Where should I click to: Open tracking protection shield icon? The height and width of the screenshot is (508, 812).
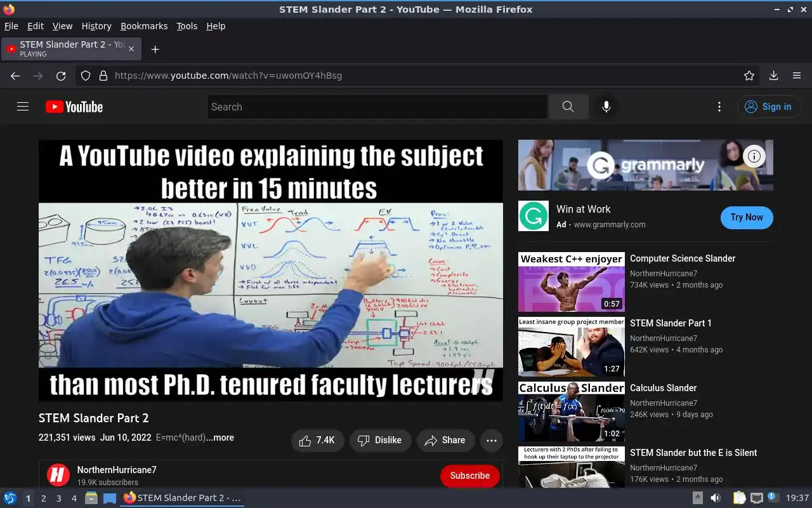(86, 76)
